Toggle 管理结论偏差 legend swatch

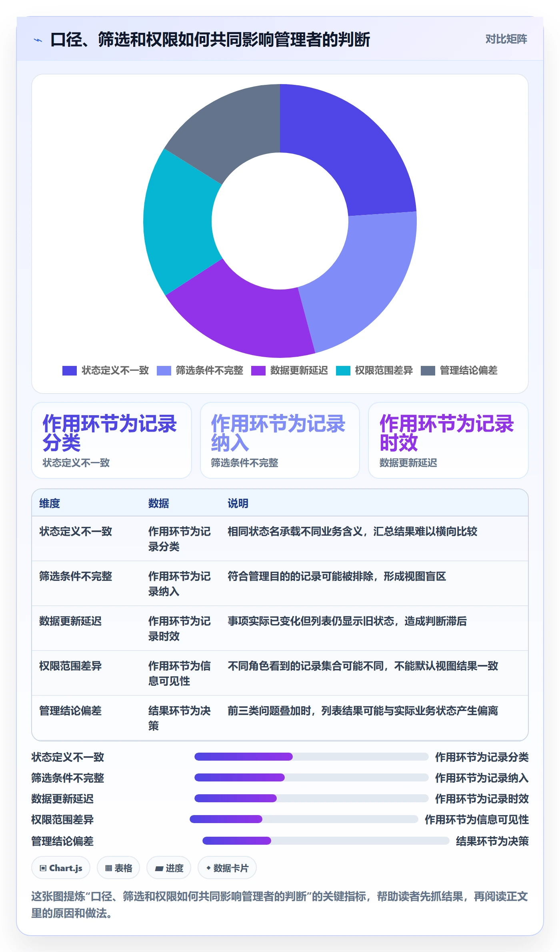click(x=428, y=371)
